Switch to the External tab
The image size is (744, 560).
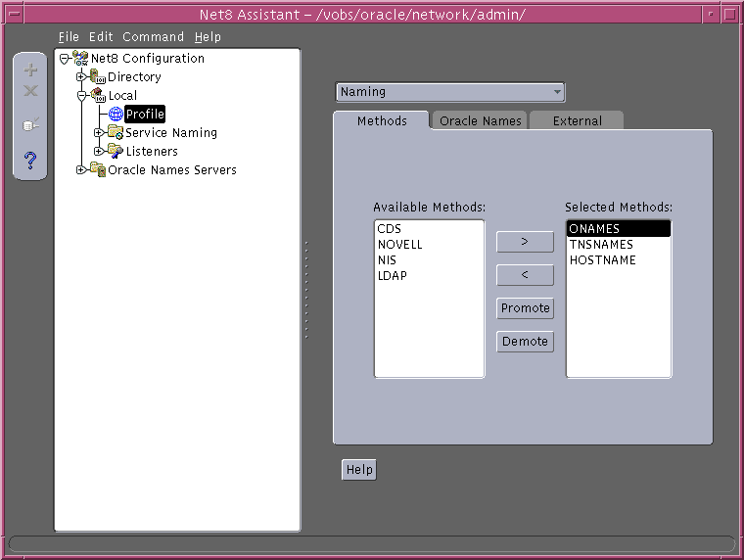(x=577, y=120)
